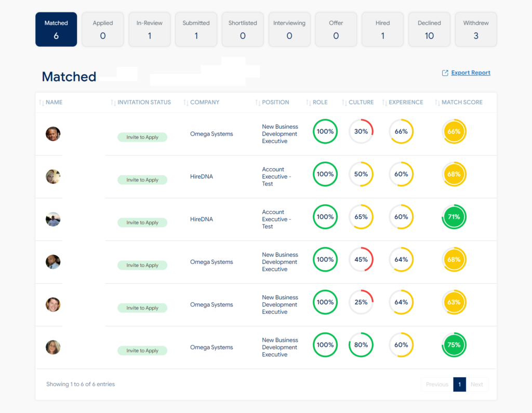Open profile photo in the 71% match row
Image resolution: width=532 pixels, height=413 pixels.
[53, 219]
